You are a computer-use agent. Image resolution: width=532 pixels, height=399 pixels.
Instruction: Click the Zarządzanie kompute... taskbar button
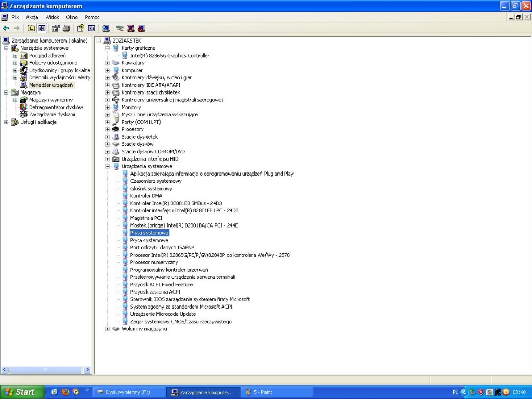(x=203, y=392)
